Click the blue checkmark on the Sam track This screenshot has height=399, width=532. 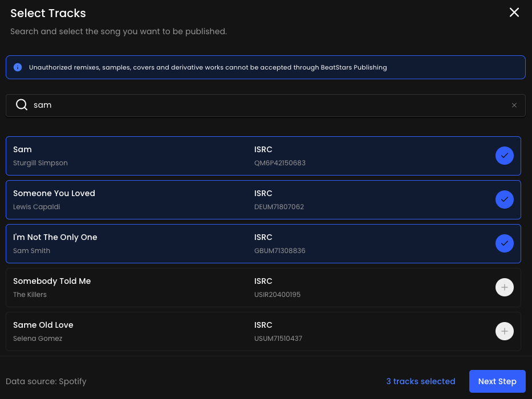point(504,155)
